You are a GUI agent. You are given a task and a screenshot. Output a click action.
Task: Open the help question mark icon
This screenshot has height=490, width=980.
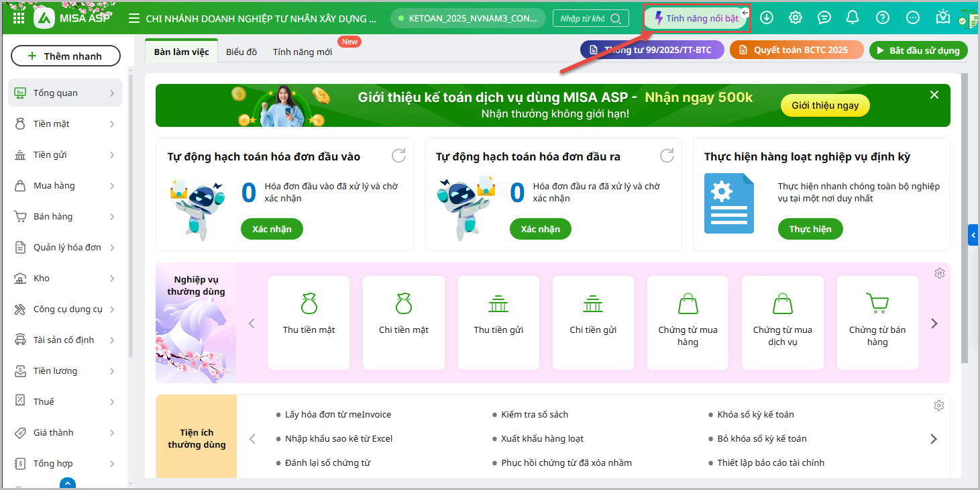pos(883,18)
